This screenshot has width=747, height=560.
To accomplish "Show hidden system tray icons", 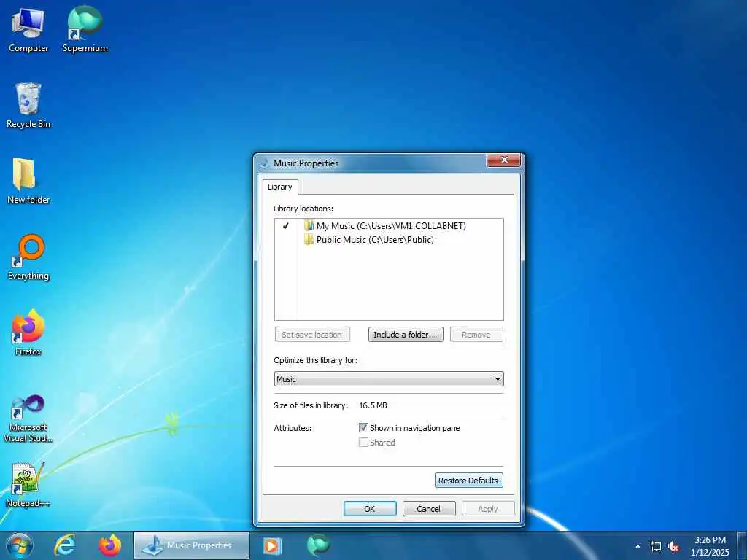I will click(x=638, y=546).
